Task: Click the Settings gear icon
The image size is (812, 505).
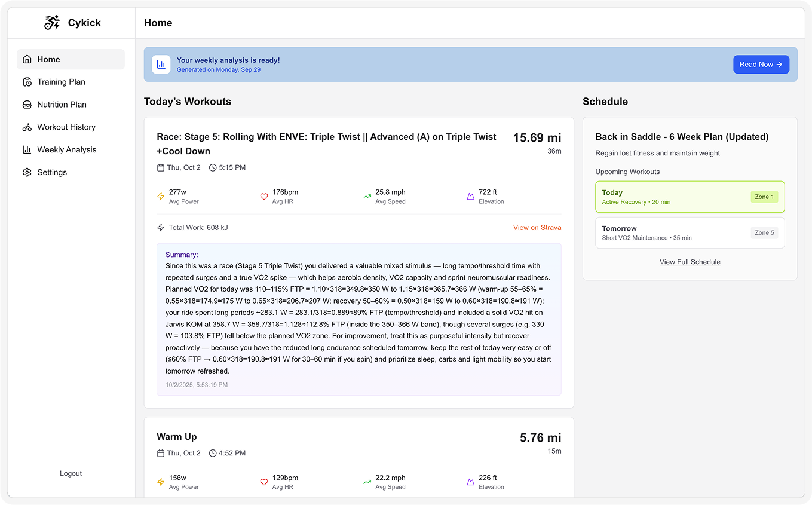Action: click(x=27, y=172)
